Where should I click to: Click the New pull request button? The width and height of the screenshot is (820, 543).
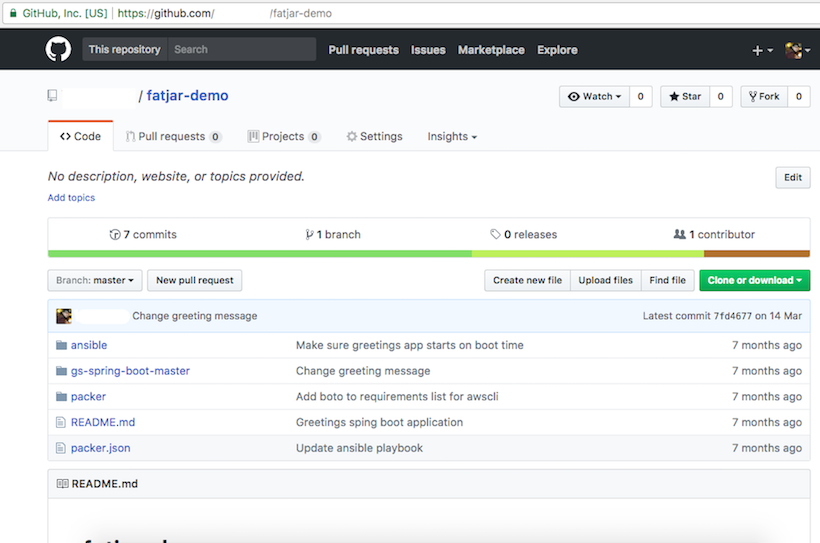point(195,280)
